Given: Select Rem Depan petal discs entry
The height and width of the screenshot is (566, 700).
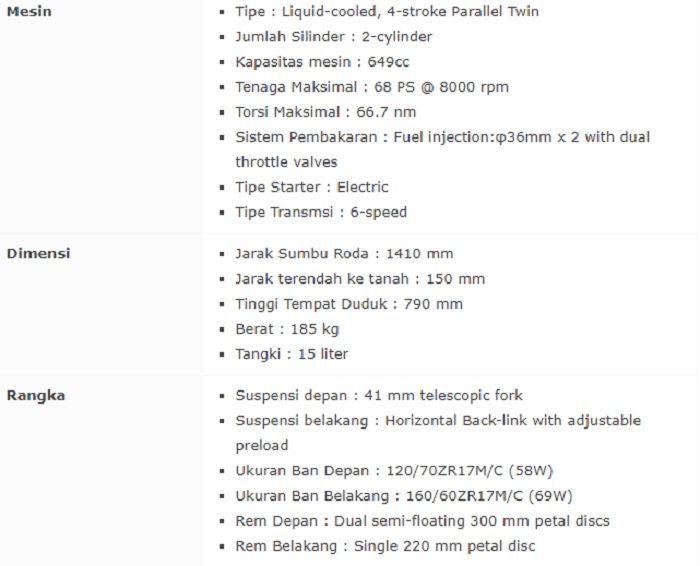Looking at the screenshot, I should [422, 521].
